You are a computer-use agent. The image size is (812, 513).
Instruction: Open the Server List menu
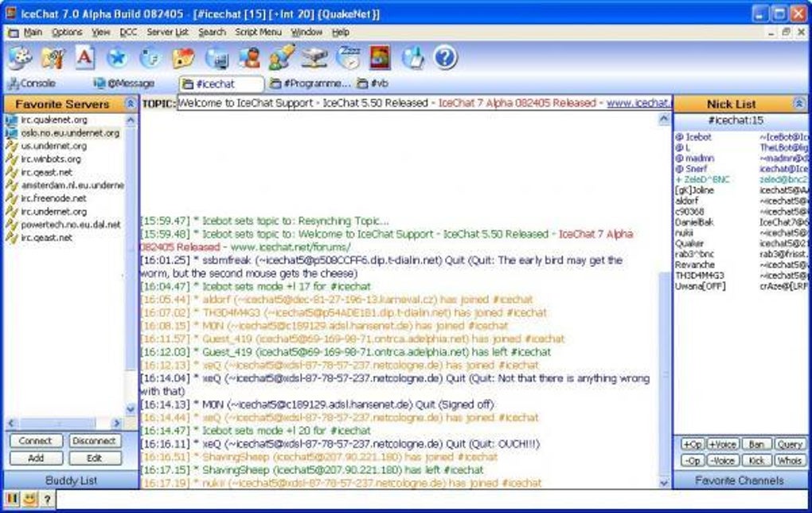click(167, 32)
